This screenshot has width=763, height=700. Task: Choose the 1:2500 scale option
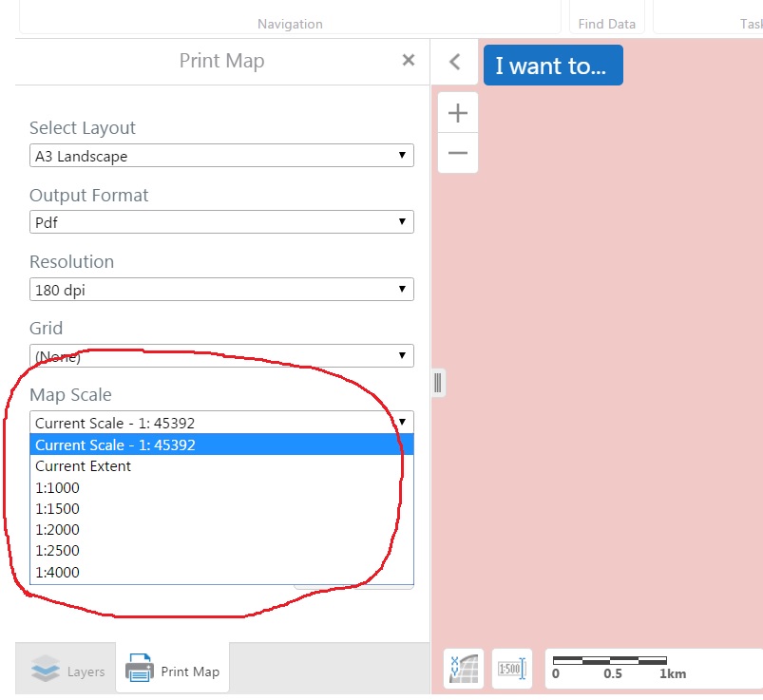coord(221,550)
